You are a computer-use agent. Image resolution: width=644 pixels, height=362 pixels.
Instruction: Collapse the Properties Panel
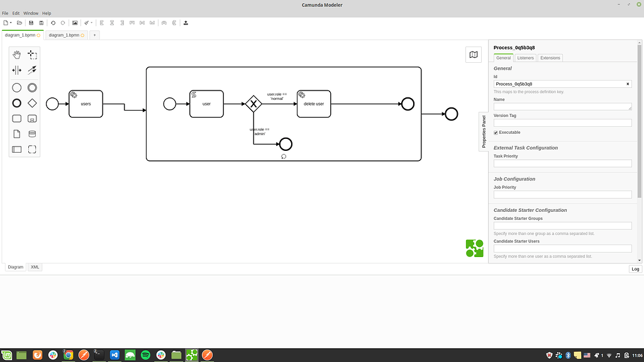484,126
